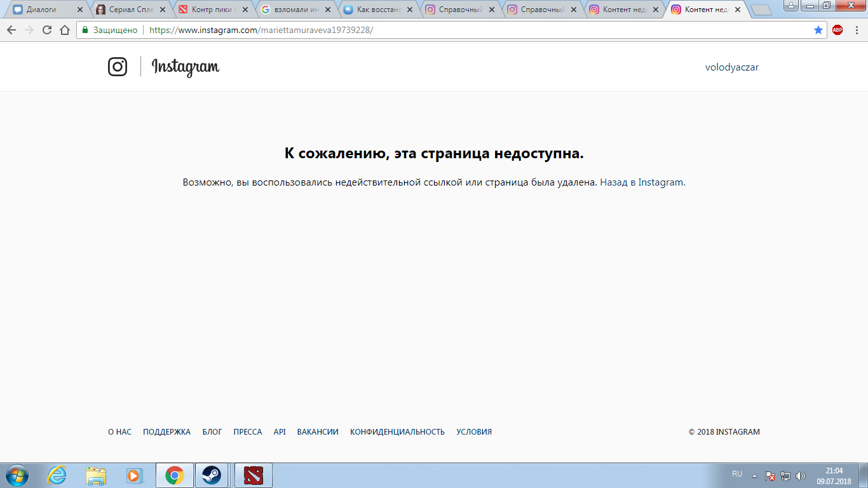This screenshot has width=868, height=488.
Task: Open Windows Explorer folder icon in taskbar
Action: click(x=97, y=475)
